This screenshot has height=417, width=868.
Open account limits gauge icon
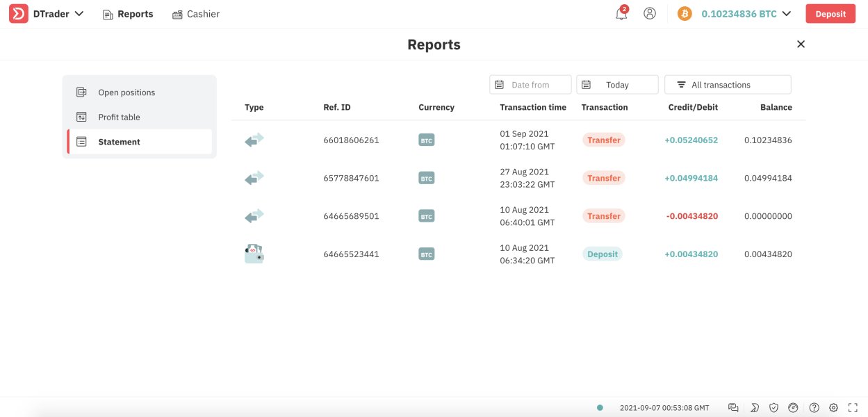(x=794, y=408)
